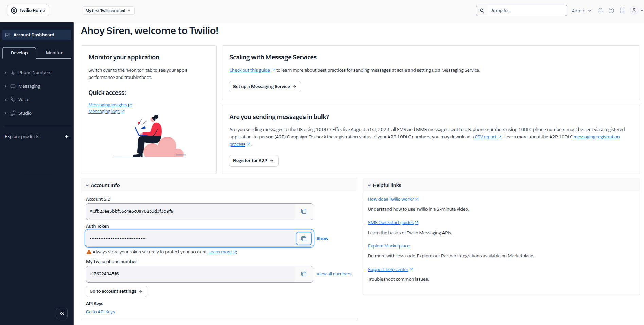
Task: Open the Go to API Keys link
Action: pyautogui.click(x=100, y=312)
